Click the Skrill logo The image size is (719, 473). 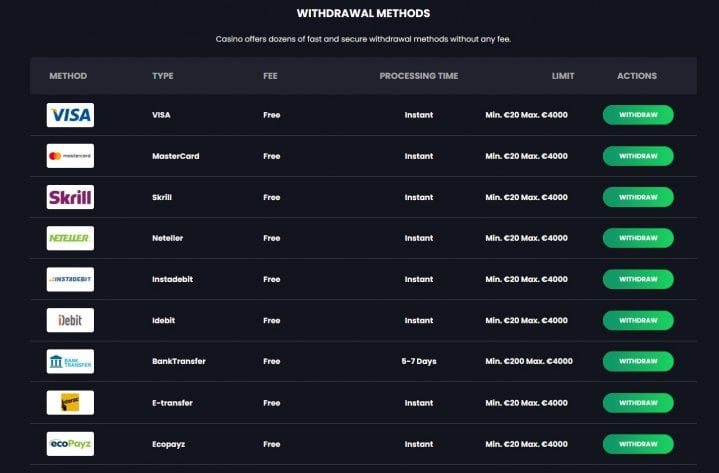point(70,197)
